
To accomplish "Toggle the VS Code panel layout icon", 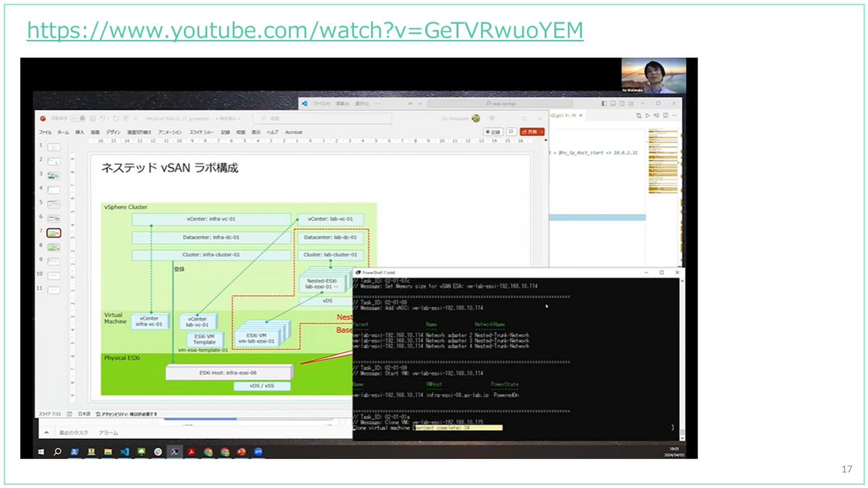I will coord(613,103).
